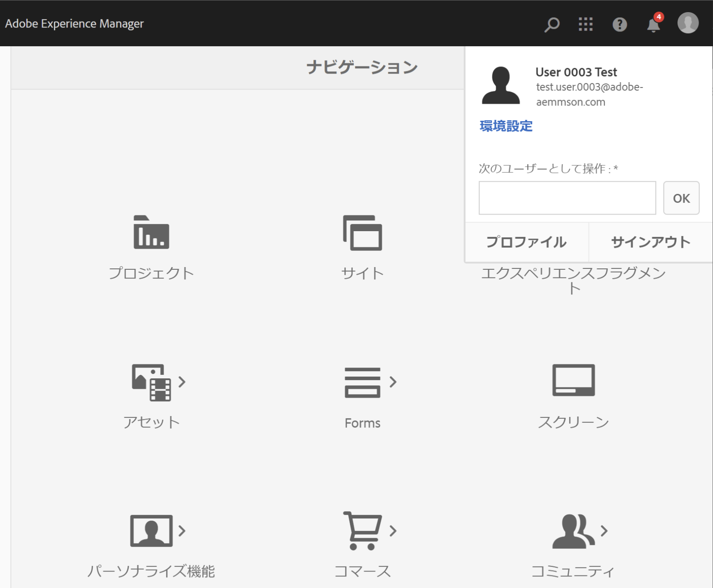The height and width of the screenshot is (588, 713).
Task: Click the コマース label text
Action: pyautogui.click(x=362, y=571)
